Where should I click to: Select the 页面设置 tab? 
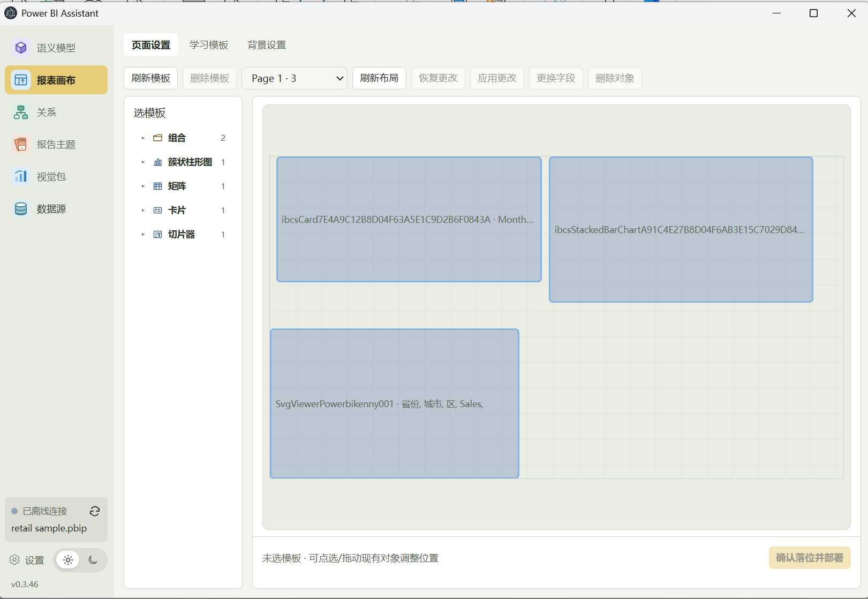pyautogui.click(x=151, y=45)
